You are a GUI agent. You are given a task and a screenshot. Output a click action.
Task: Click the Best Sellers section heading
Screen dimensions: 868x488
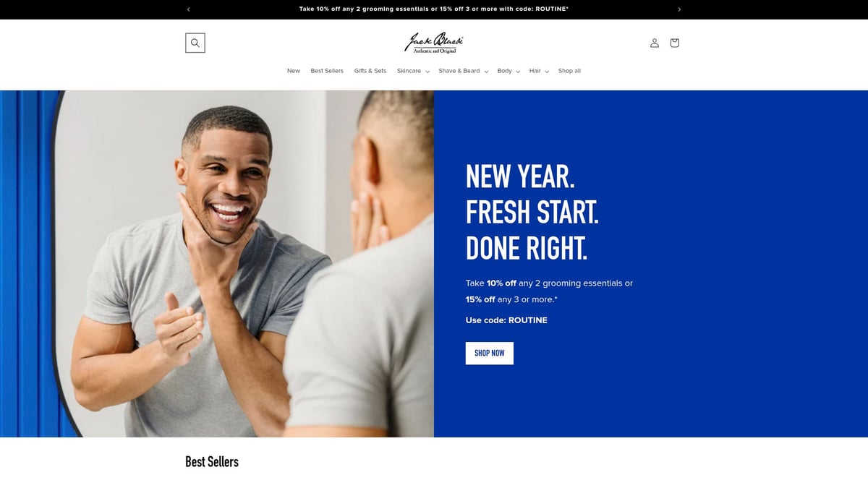(x=212, y=461)
